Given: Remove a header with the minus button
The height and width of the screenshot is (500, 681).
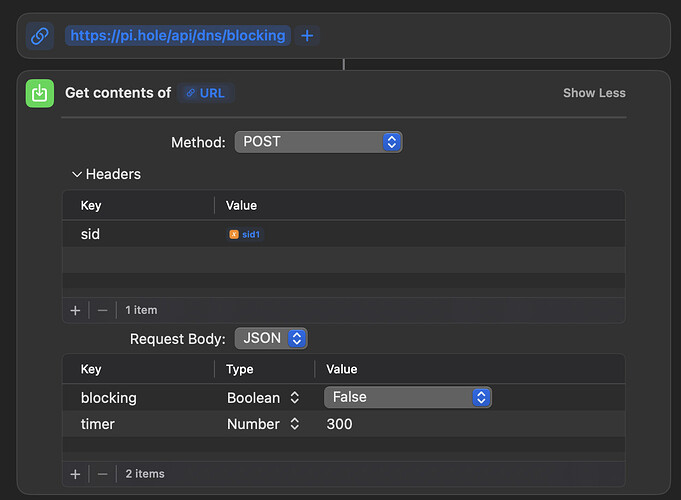Looking at the screenshot, I should coord(102,310).
